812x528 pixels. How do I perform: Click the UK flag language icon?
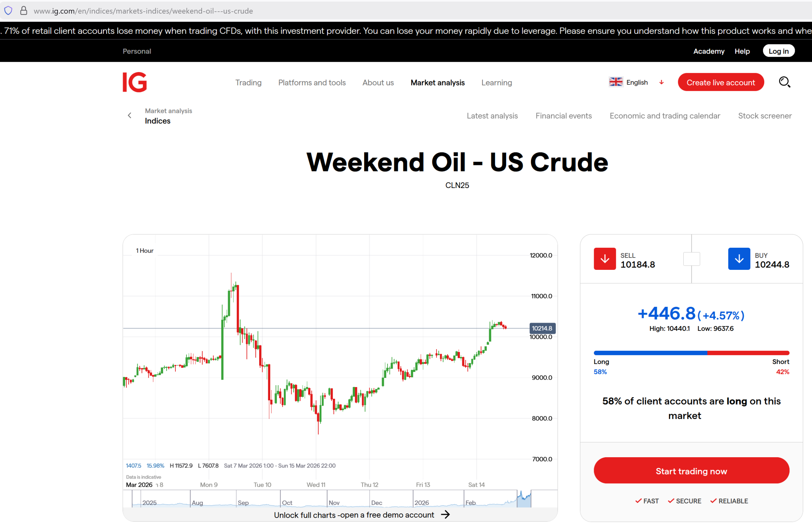615,82
